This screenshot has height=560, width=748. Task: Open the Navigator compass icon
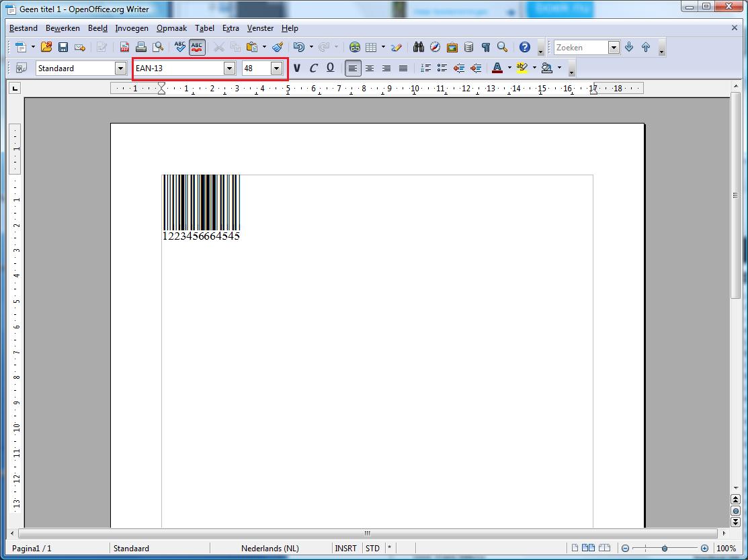pos(435,47)
